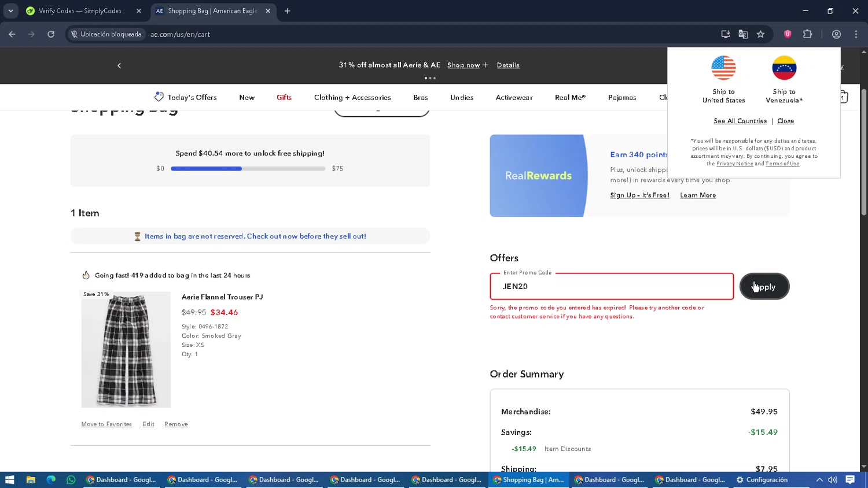Click the blocked location indicator
The width and height of the screenshot is (868, 488).
(x=106, y=34)
